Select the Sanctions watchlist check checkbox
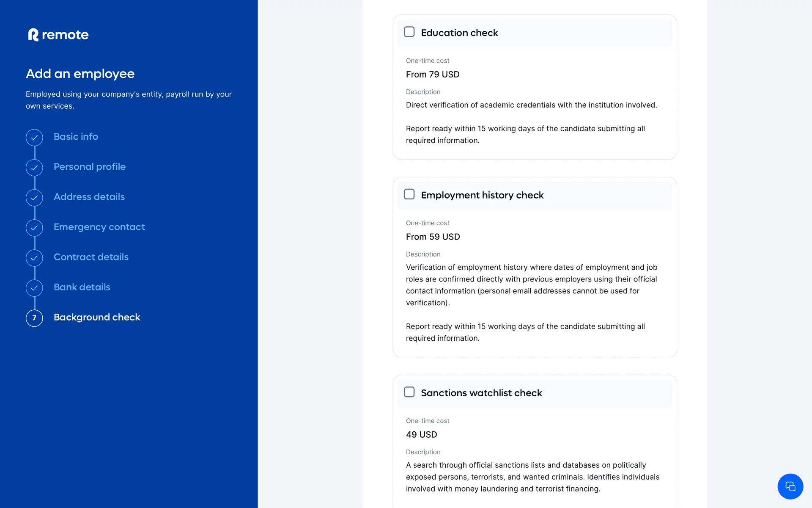 coord(409,392)
